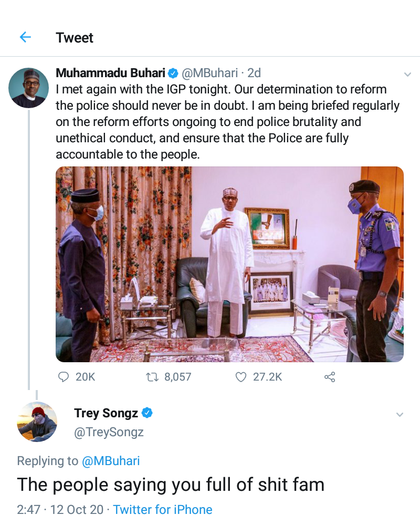
Task: Click the '2:47 · 12 Oct 20' timestamp
Action: pyautogui.click(x=60, y=510)
